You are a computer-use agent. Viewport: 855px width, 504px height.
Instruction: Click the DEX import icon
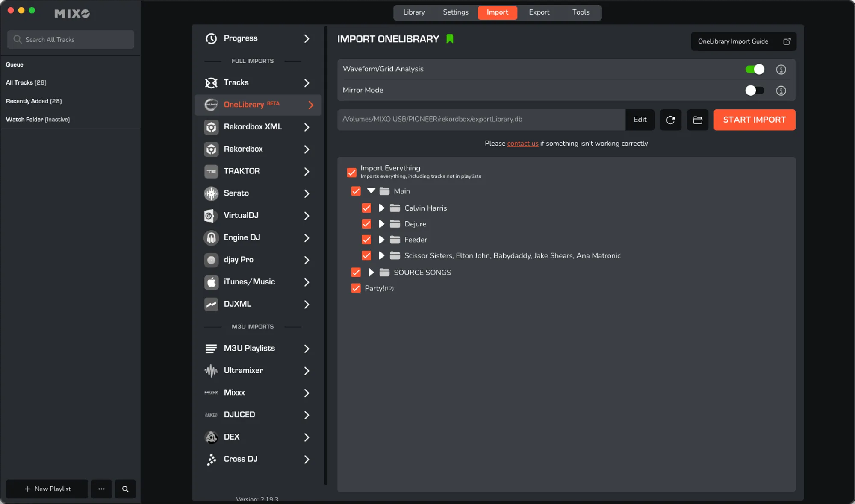click(x=211, y=437)
